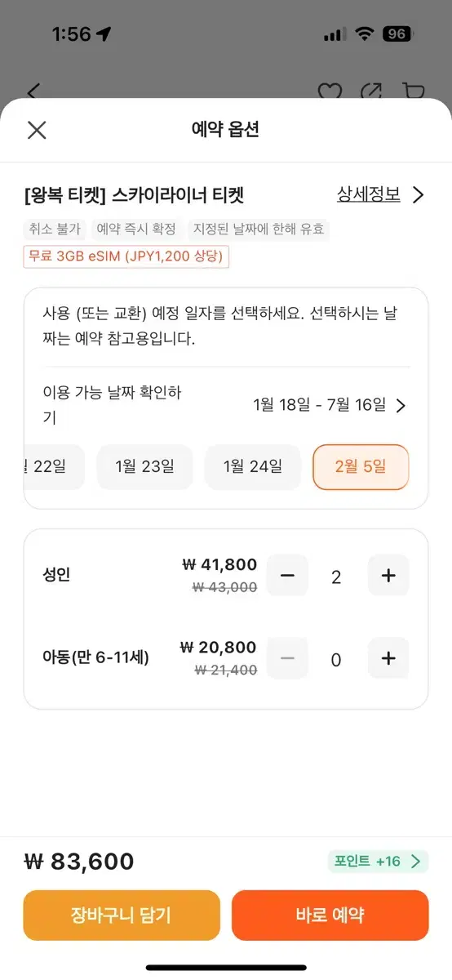Screen dimensions: 452x980
Task: Tap 바로 예약 button
Action: coord(330,915)
